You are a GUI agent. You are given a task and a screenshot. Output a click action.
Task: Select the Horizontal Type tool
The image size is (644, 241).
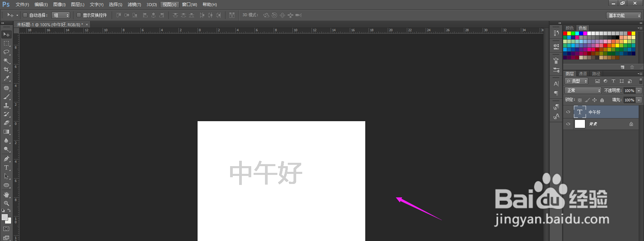coord(6,167)
